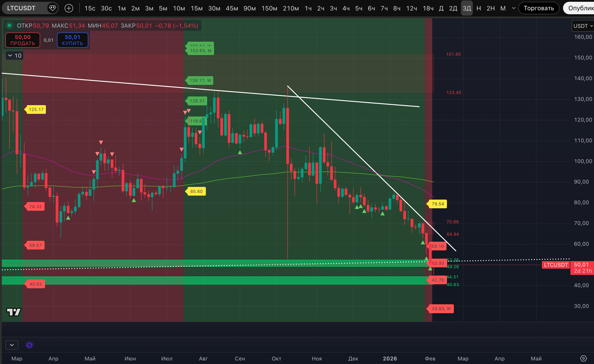Switch to the 4ч timeframe tab
The width and height of the screenshot is (594, 364).
tap(346, 8)
